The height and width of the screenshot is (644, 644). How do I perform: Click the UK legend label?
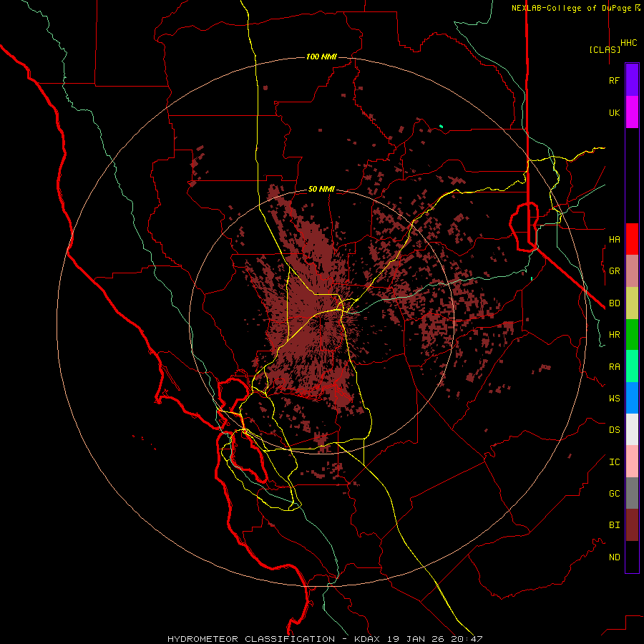coord(614,112)
